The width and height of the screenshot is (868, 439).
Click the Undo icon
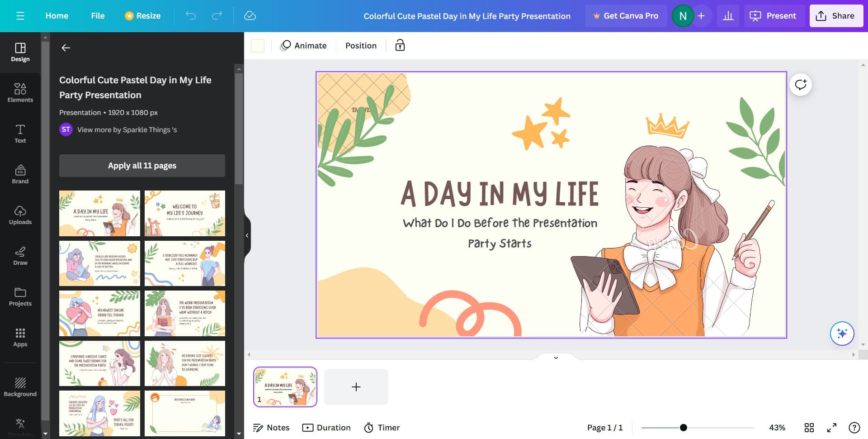190,15
